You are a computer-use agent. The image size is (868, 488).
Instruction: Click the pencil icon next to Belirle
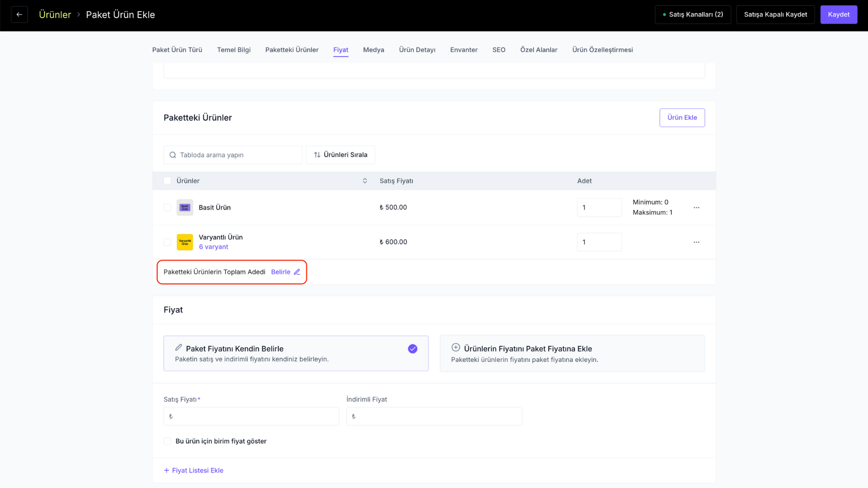tap(297, 272)
